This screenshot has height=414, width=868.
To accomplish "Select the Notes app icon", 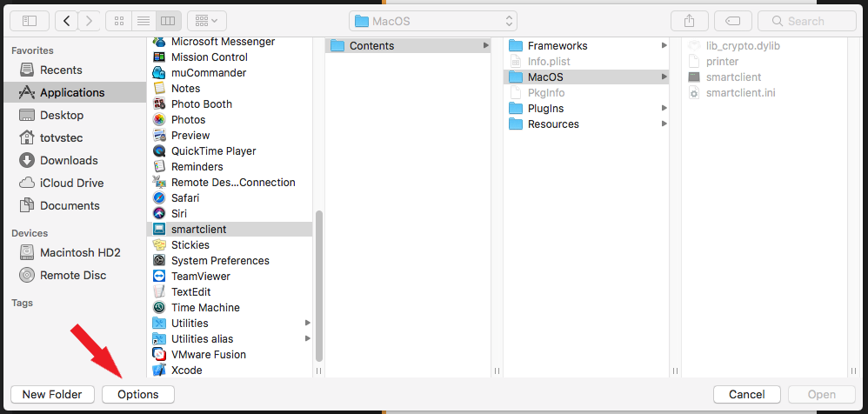I will coord(159,89).
